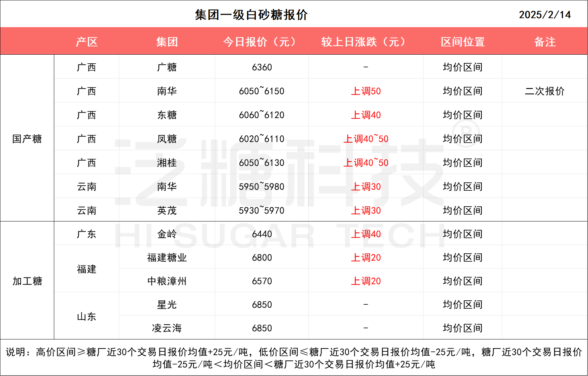The width and height of the screenshot is (588, 376).
Task: Click the 二次报价 remark cell
Action: click(545, 91)
